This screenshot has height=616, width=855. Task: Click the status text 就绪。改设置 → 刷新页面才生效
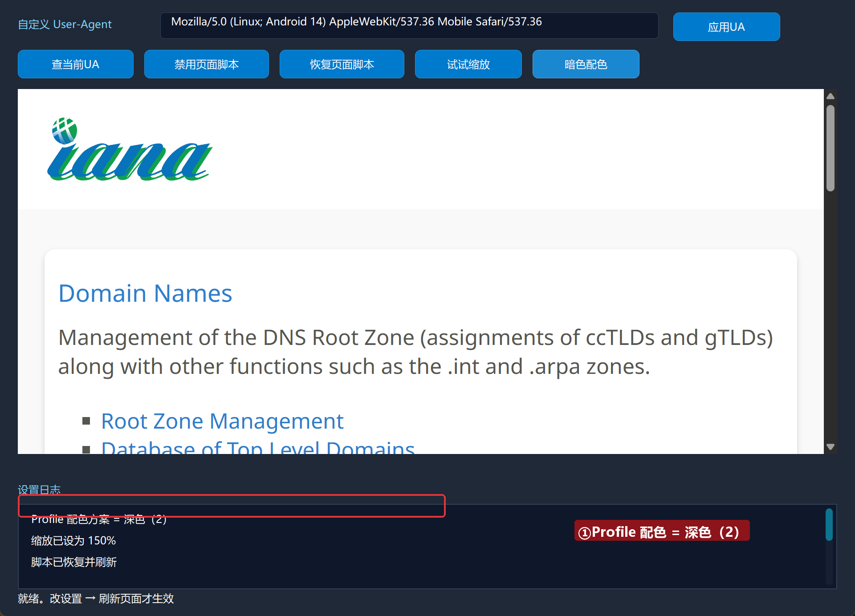coord(96,599)
